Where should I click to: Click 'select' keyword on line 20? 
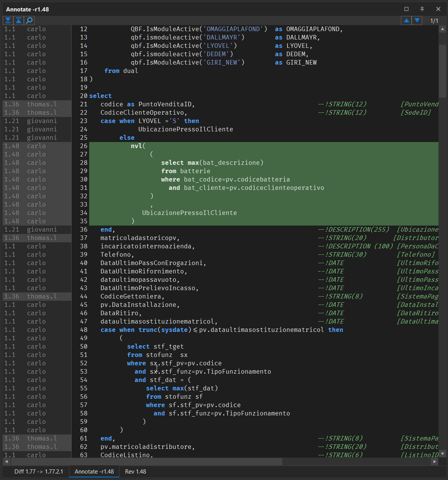coord(101,96)
